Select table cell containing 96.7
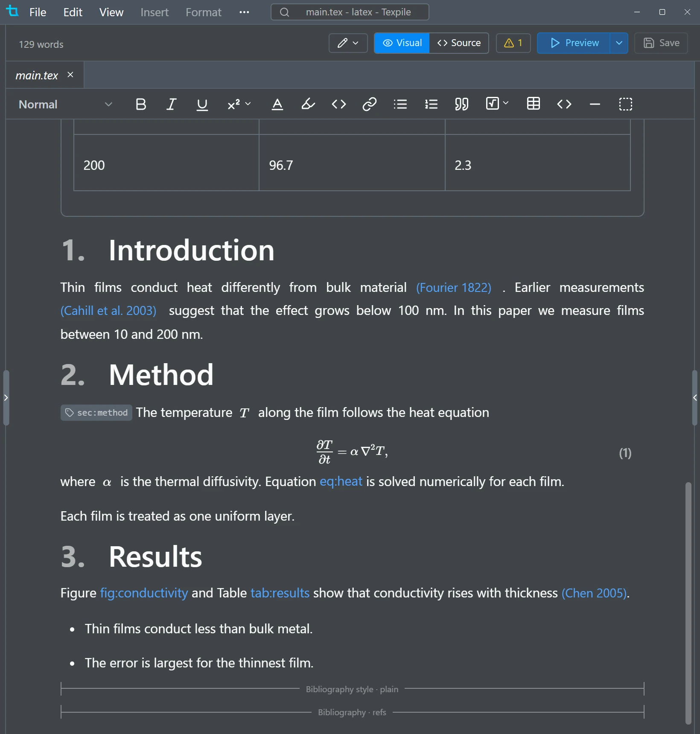Viewport: 700px width, 734px height. pyautogui.click(x=352, y=163)
